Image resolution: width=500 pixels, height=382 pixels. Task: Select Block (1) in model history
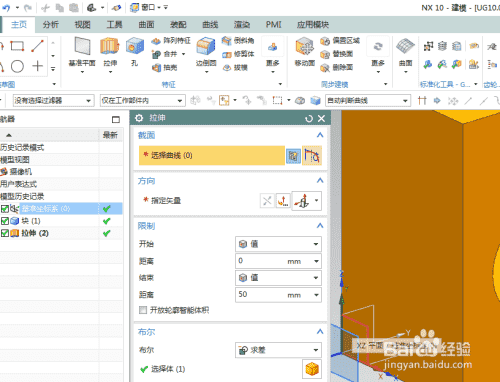click(31, 221)
